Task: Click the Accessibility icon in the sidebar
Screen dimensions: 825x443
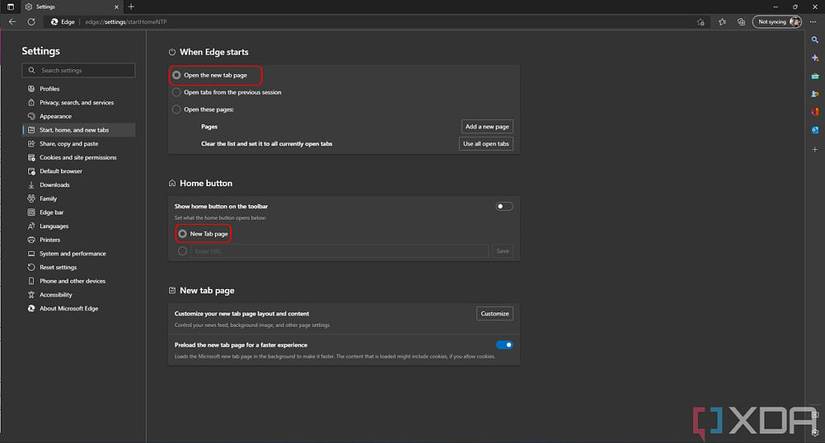Action: click(x=31, y=295)
